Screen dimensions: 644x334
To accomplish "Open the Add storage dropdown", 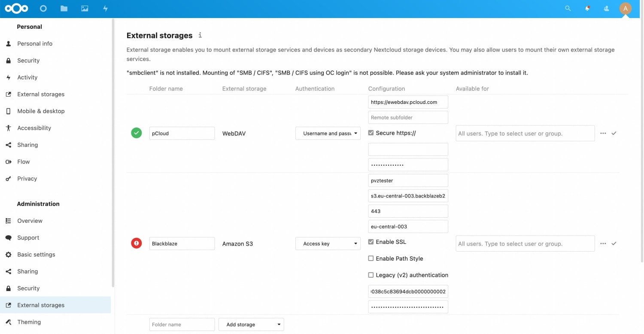I will coord(251,325).
